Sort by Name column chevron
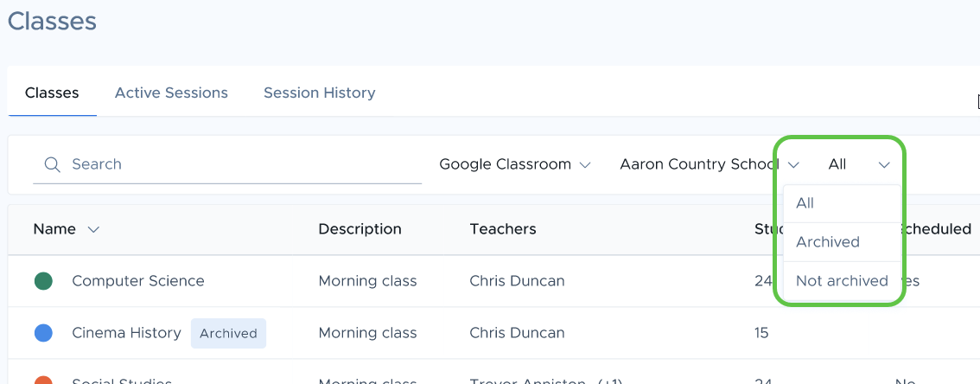This screenshot has height=384, width=980. [93, 229]
